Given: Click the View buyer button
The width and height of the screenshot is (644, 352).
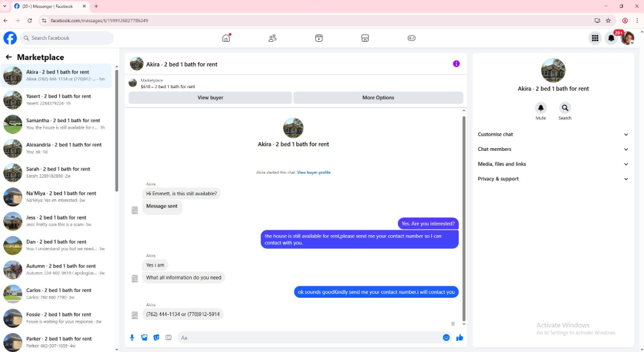Looking at the screenshot, I should tap(210, 97).
